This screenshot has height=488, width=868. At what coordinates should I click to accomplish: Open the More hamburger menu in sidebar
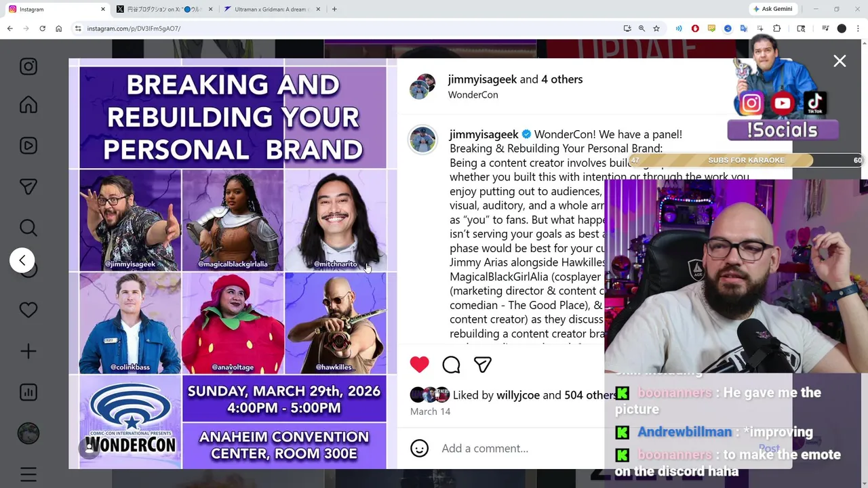[x=28, y=474]
